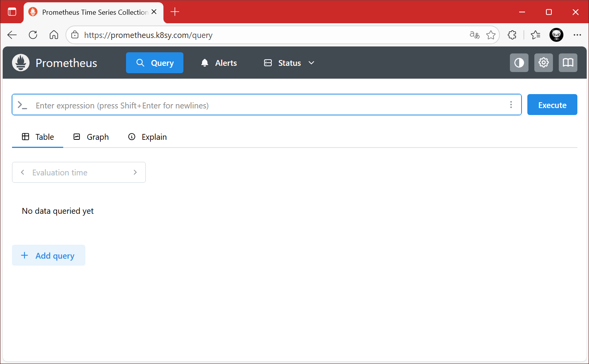Reload the page with refresh icon
The height and width of the screenshot is (364, 589).
(33, 35)
